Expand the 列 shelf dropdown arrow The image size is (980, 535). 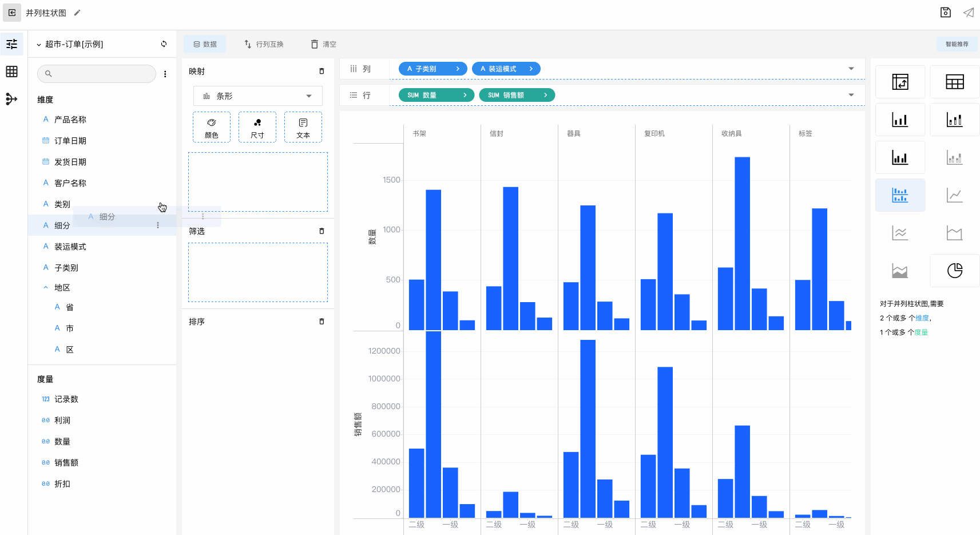(x=851, y=69)
